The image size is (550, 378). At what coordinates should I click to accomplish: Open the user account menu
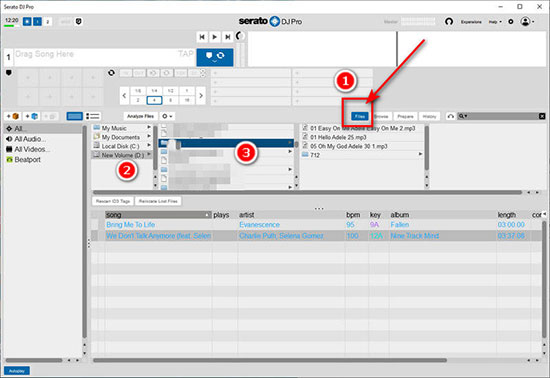point(527,22)
